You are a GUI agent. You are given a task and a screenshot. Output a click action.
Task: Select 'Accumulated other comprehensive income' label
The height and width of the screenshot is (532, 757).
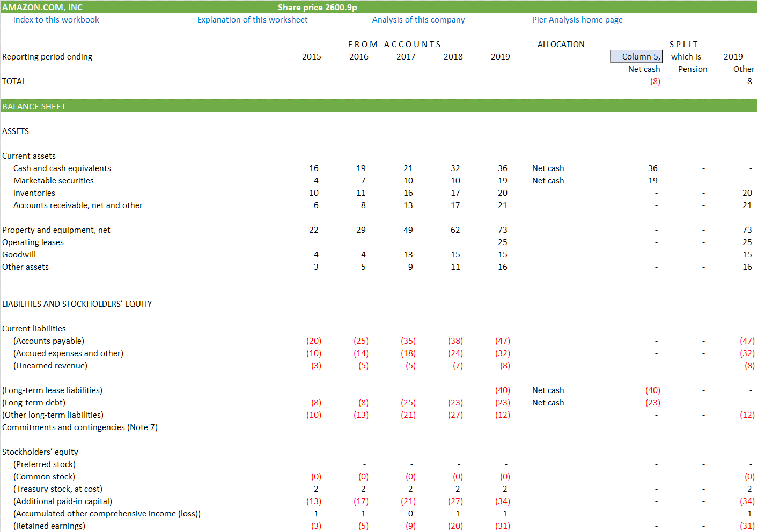107,514
